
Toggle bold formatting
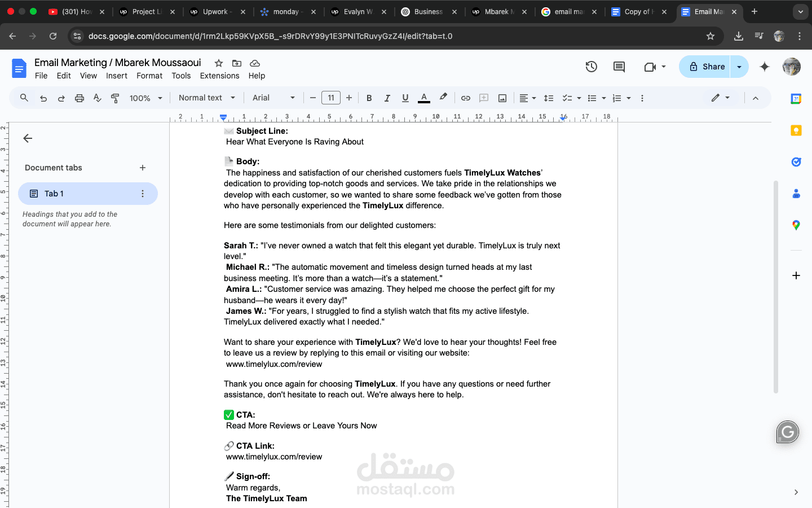[x=369, y=98]
